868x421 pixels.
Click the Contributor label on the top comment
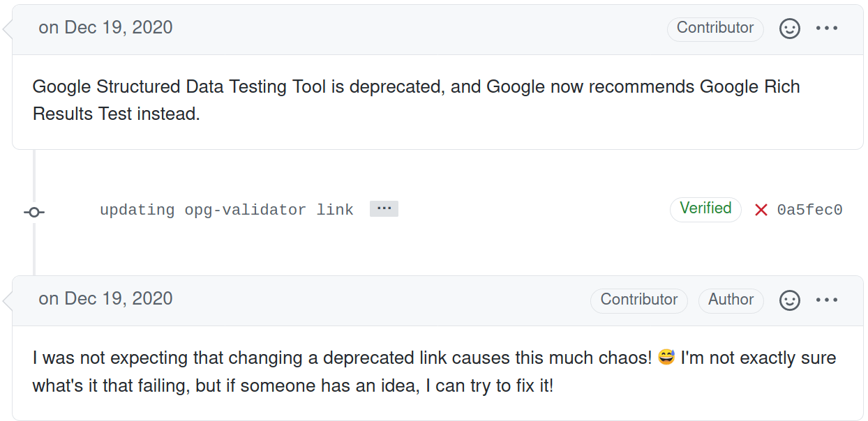click(x=715, y=29)
